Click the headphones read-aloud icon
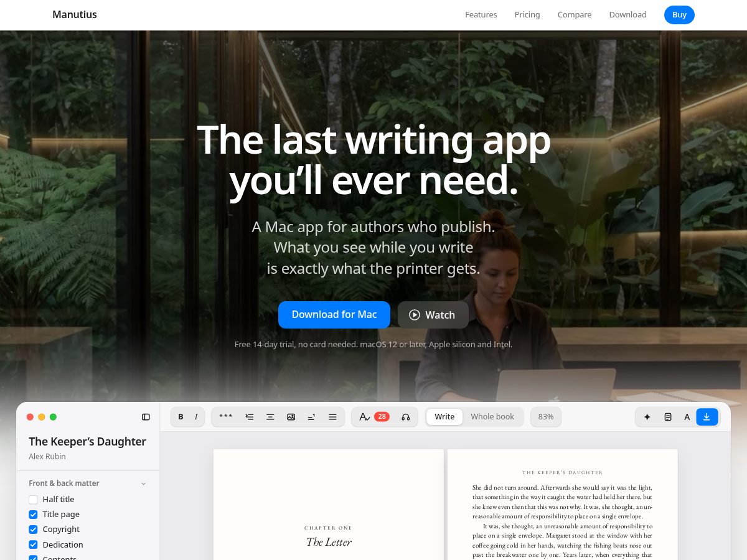Screen dimensions: 747x560 406,417
